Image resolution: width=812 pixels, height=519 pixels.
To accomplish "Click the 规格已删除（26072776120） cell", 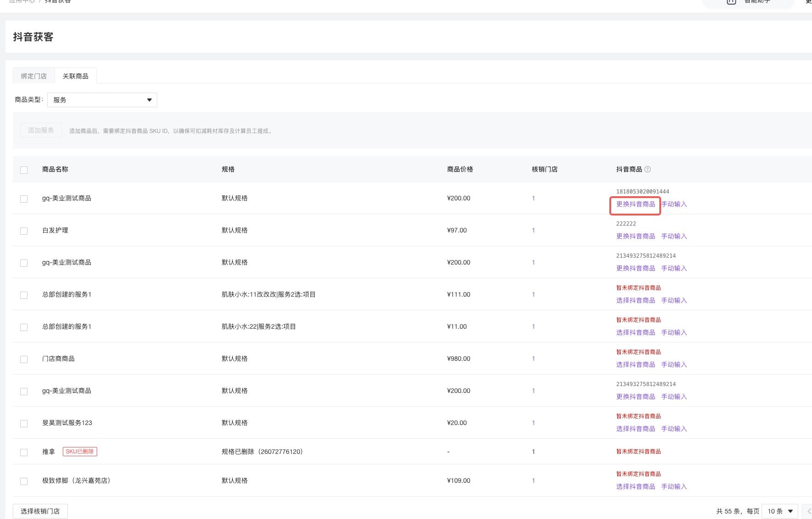I will pyautogui.click(x=262, y=452).
